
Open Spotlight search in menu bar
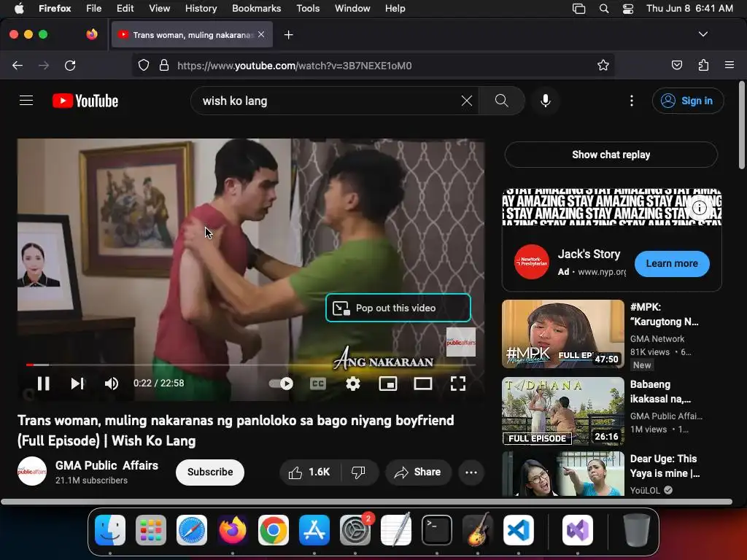click(603, 8)
